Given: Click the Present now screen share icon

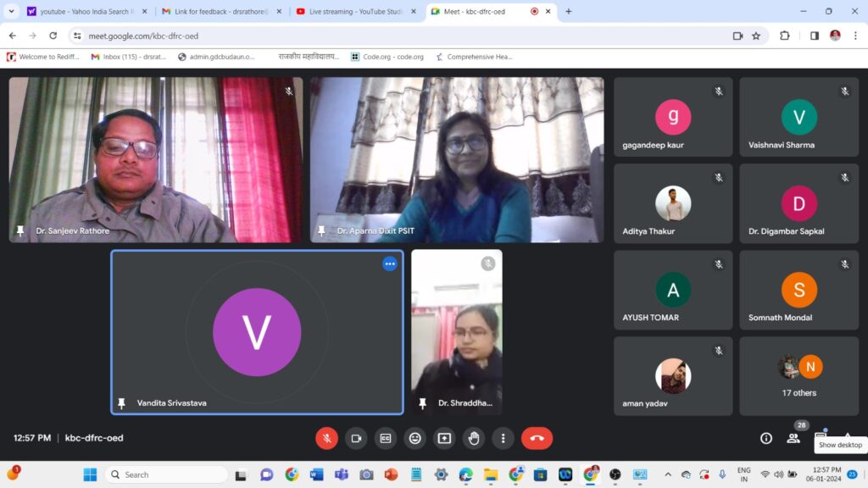Looking at the screenshot, I should [444, 438].
